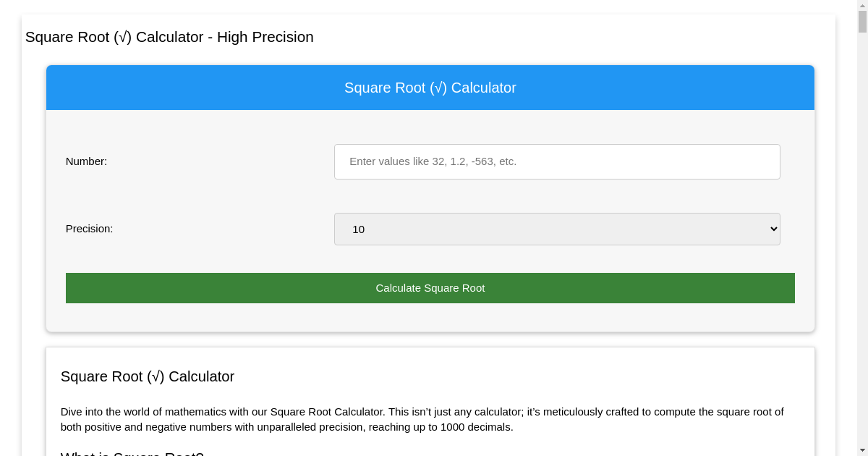Image resolution: width=868 pixels, height=456 pixels.
Task: Click the blue Square Root Calculator header
Action: (430, 88)
